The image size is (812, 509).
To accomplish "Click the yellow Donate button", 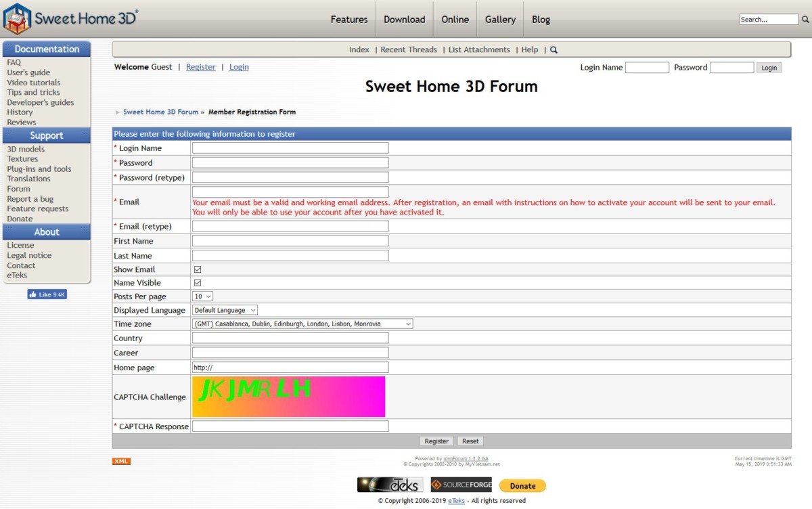I will point(522,486).
